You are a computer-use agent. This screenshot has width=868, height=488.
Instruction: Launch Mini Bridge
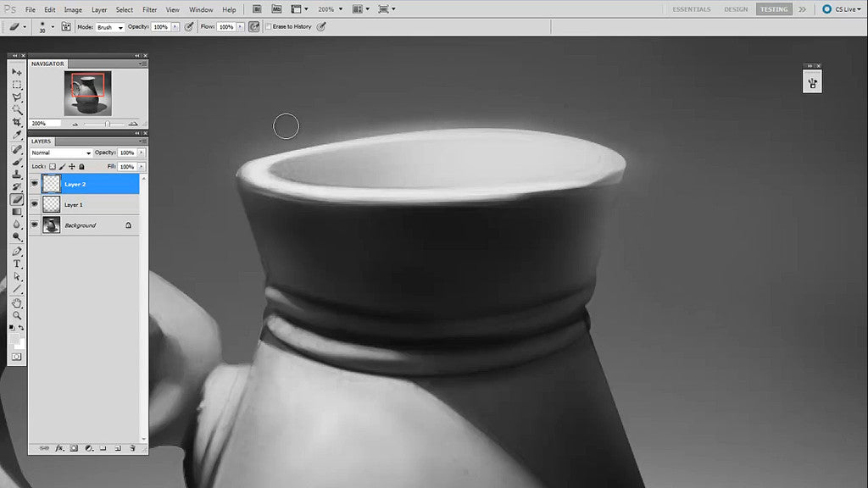click(x=276, y=8)
